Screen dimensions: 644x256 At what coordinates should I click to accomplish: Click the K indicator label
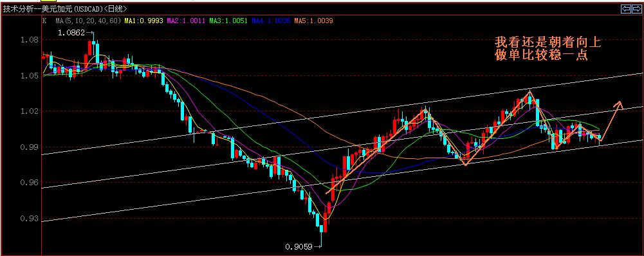click(44, 21)
